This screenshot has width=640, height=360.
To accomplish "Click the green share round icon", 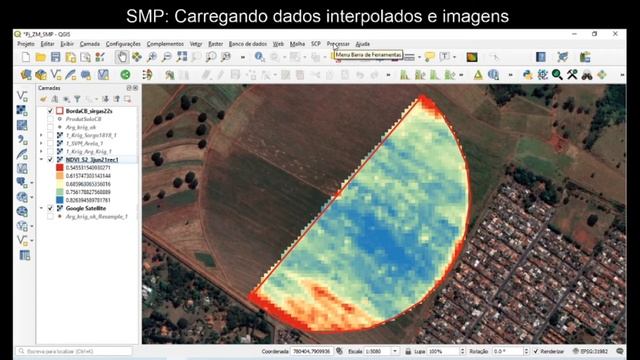I will tap(125, 75).
